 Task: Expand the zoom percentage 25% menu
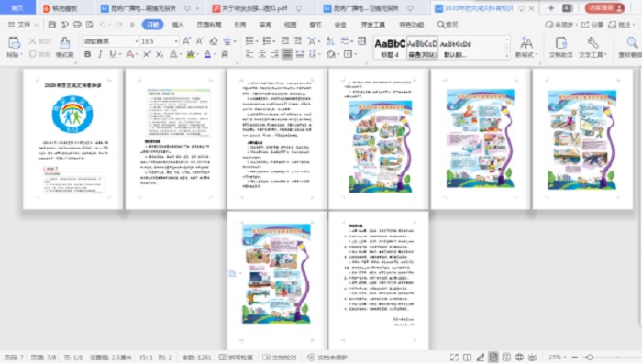pyautogui.click(x=558, y=358)
